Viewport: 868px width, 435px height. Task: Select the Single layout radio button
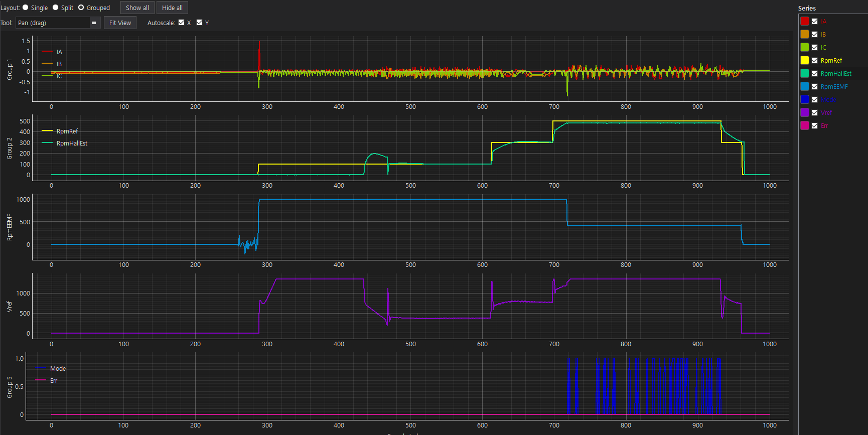tap(26, 8)
